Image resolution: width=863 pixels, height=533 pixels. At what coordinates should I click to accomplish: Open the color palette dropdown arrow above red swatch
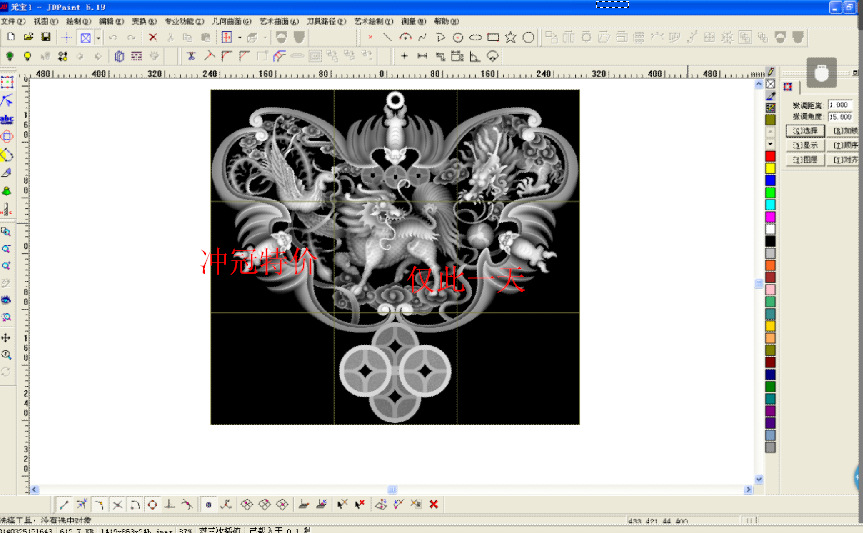pyautogui.click(x=770, y=144)
